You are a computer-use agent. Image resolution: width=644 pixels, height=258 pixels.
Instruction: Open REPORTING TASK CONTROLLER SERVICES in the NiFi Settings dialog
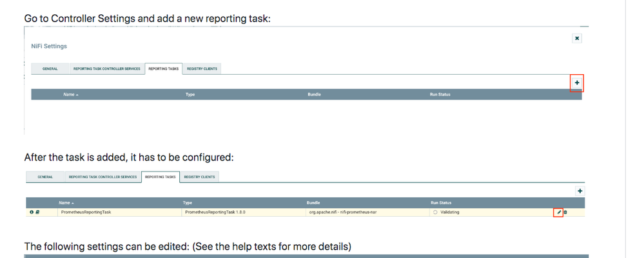point(107,68)
